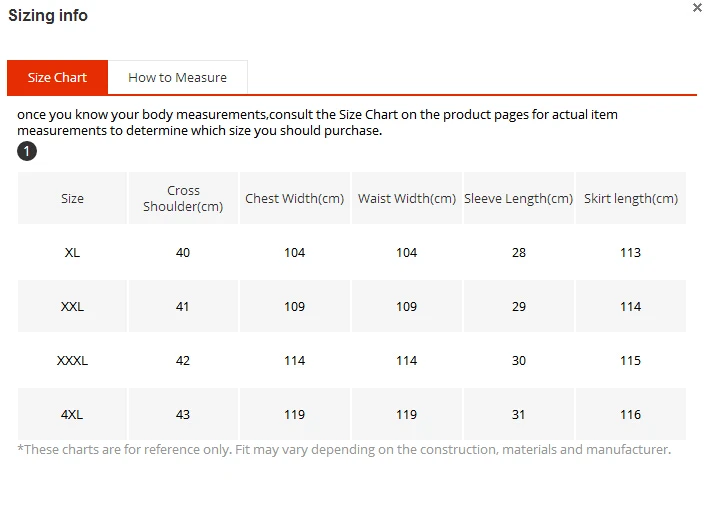Click the Sleeve Length(cm) header cell
The image size is (712, 514).
coord(519,198)
